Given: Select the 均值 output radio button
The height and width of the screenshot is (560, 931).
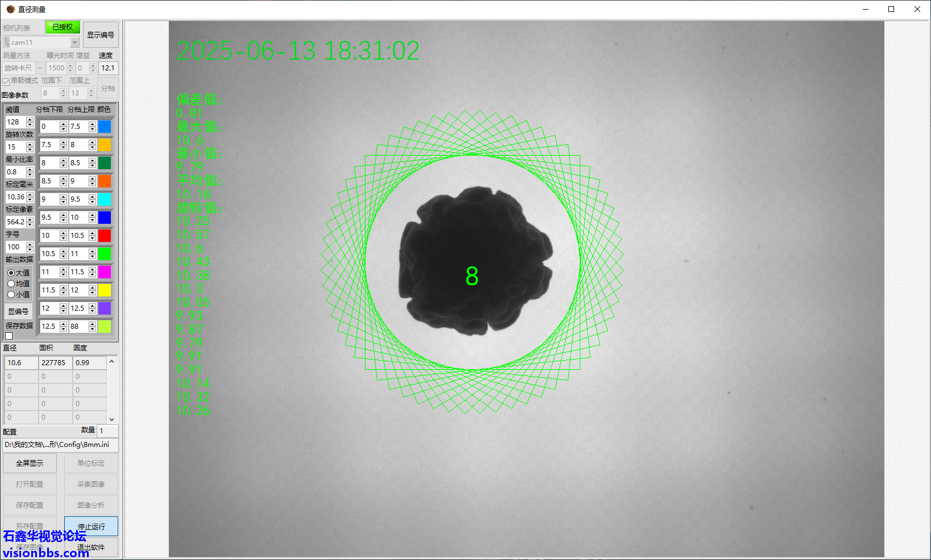Looking at the screenshot, I should pyautogui.click(x=11, y=284).
